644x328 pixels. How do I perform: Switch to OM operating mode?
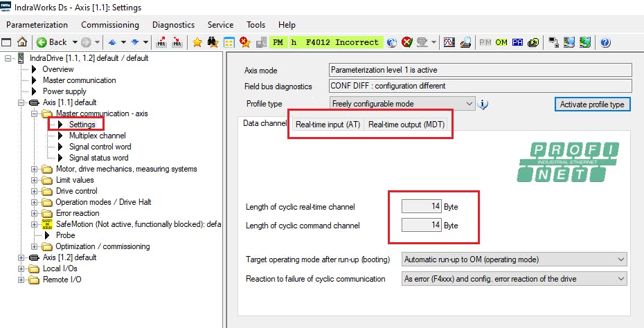(501, 42)
